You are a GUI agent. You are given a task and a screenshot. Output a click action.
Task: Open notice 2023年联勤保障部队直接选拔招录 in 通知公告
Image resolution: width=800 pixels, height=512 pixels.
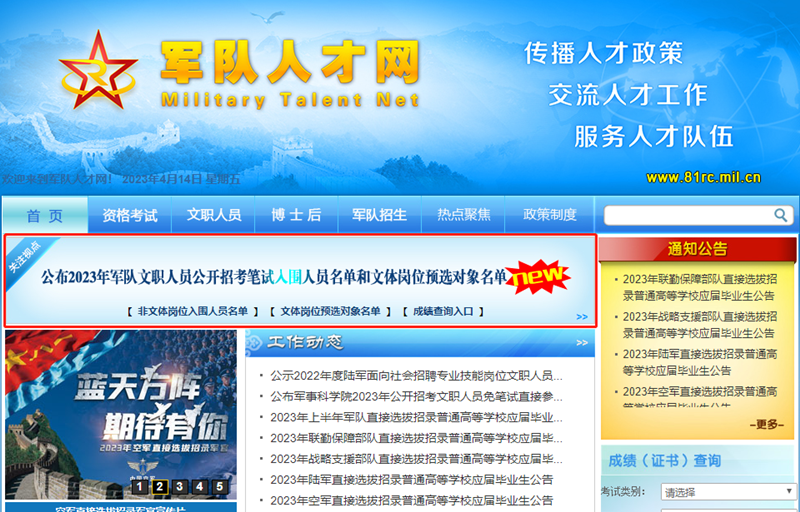click(x=699, y=287)
